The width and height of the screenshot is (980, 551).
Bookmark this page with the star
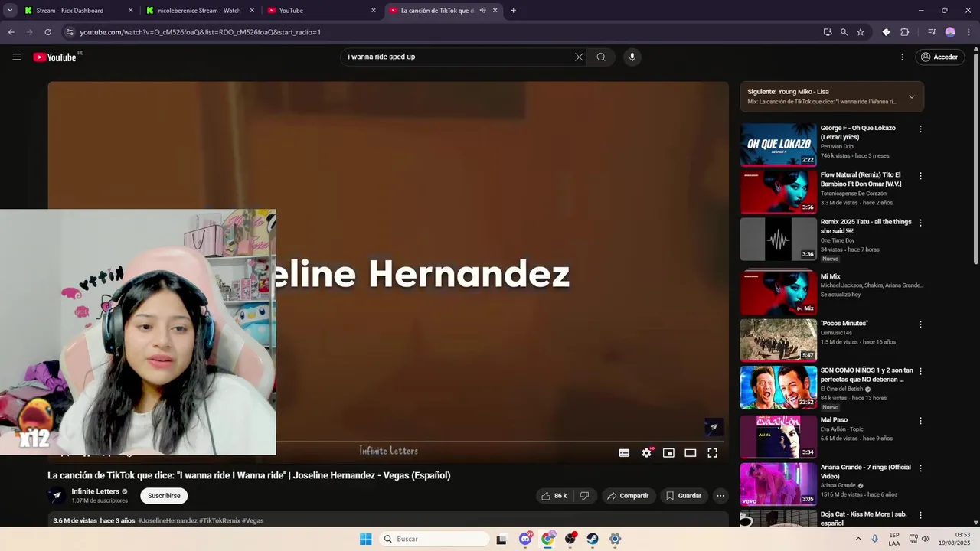click(861, 32)
